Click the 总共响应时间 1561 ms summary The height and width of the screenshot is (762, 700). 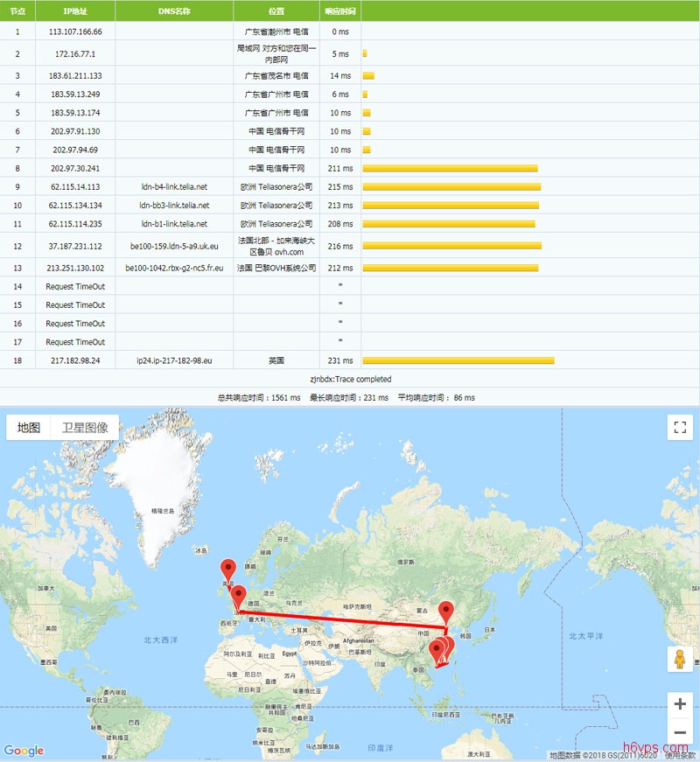point(259,397)
